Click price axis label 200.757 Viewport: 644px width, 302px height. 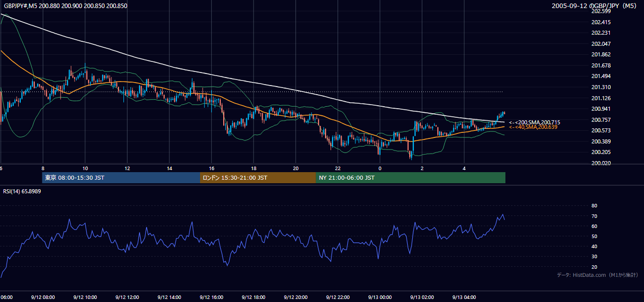point(601,120)
